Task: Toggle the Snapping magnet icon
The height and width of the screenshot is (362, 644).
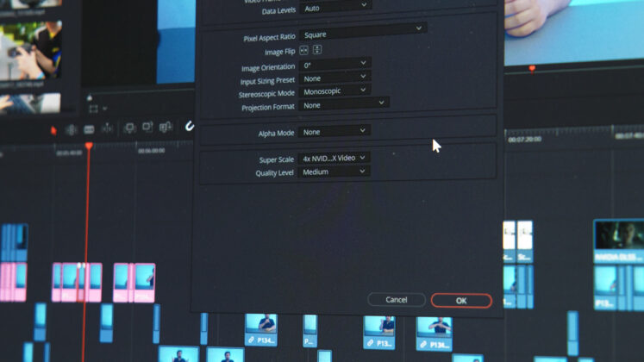Action: click(x=189, y=126)
